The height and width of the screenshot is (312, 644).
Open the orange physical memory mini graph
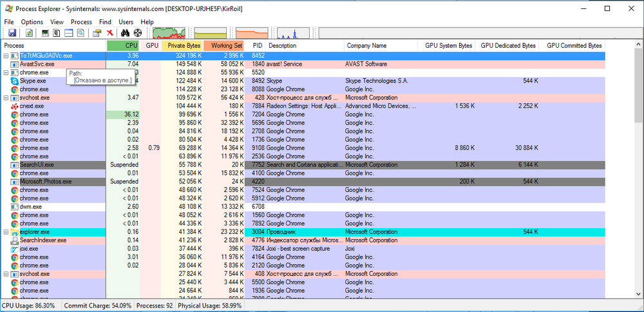point(252,33)
